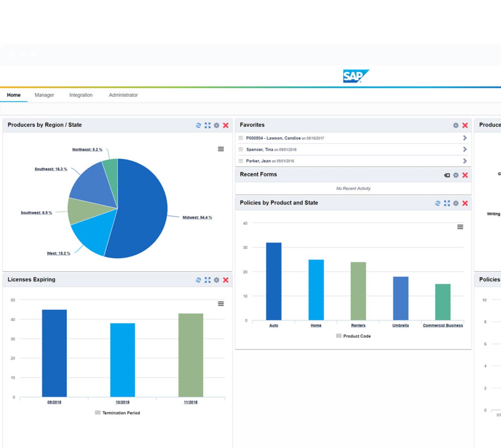Screen dimensions: 501x448
Task: Click the 09/2018 termination period link
Action: click(54, 402)
